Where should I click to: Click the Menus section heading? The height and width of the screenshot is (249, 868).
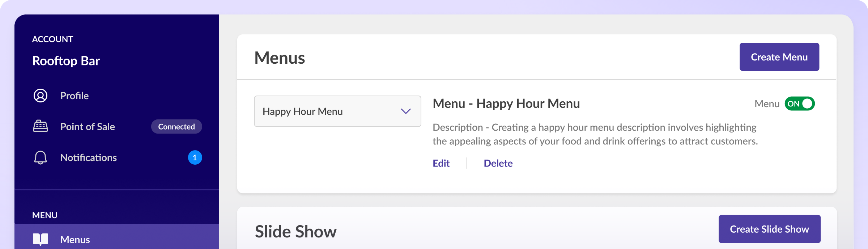[x=280, y=58]
